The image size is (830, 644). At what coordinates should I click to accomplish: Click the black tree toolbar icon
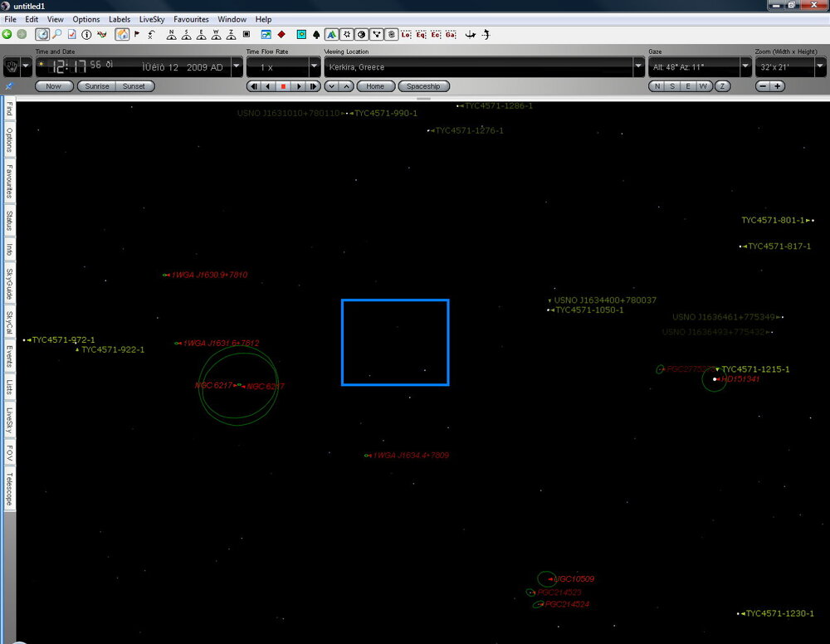click(316, 34)
